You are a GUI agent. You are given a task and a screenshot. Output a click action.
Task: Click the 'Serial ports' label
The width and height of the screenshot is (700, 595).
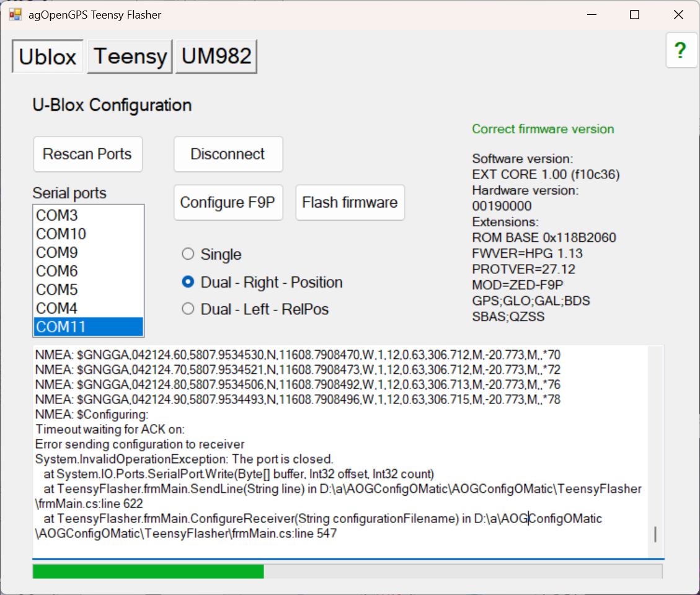click(69, 193)
